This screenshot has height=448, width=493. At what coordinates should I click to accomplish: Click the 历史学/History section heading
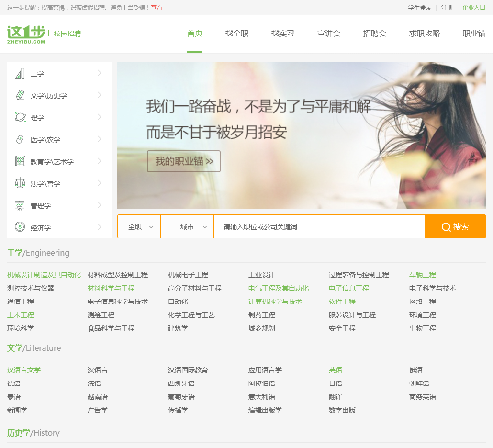pyautogui.click(x=34, y=433)
